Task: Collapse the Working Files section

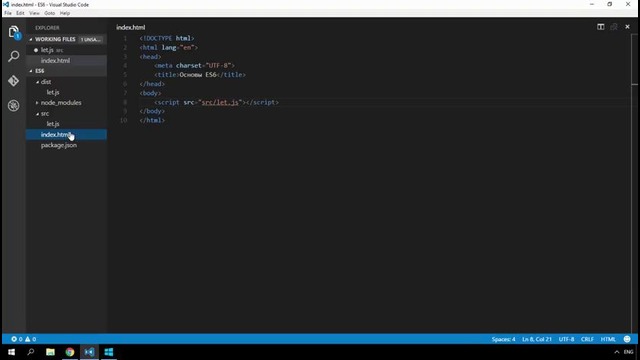Action: (x=31, y=39)
